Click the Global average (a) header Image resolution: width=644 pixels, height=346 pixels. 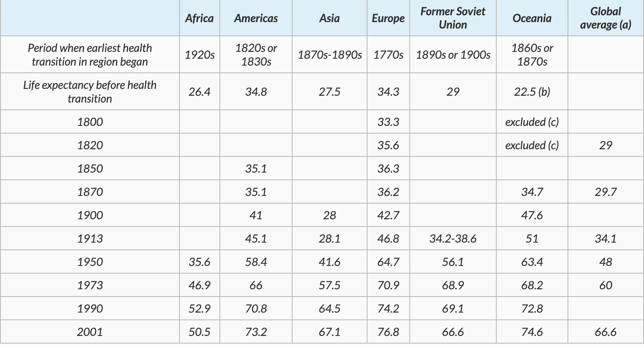605,18
